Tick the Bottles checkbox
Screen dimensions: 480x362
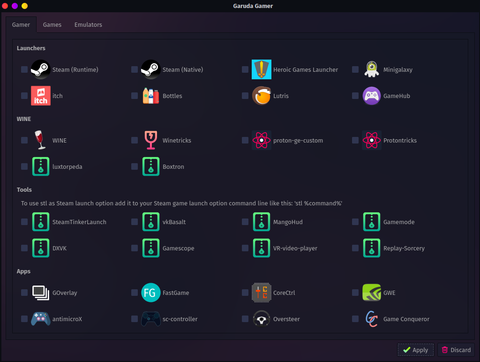(135, 96)
